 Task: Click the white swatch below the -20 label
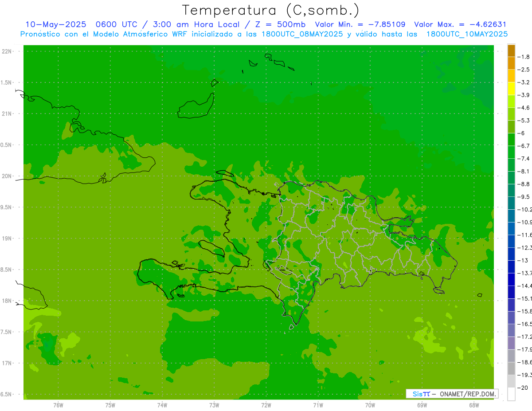tap(511, 394)
